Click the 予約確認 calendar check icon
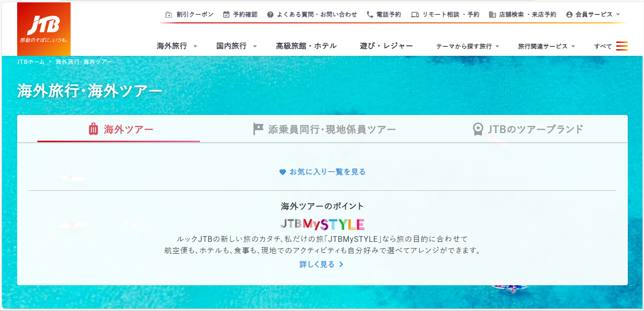The image size is (644, 311). click(226, 15)
